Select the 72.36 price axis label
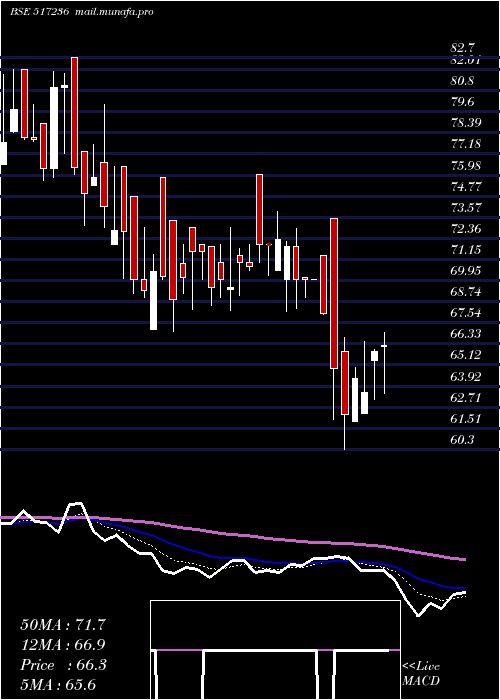Screen dimensions: 500x700 click(466, 229)
